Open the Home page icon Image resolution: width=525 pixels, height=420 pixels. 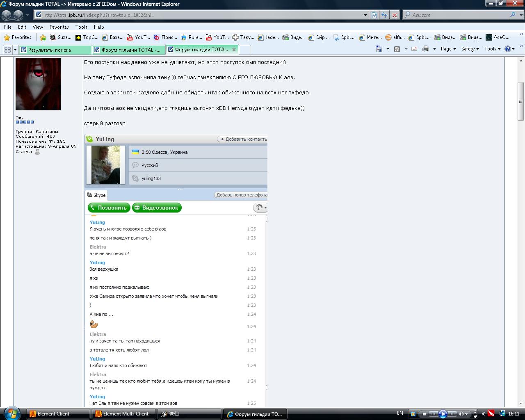(x=379, y=49)
